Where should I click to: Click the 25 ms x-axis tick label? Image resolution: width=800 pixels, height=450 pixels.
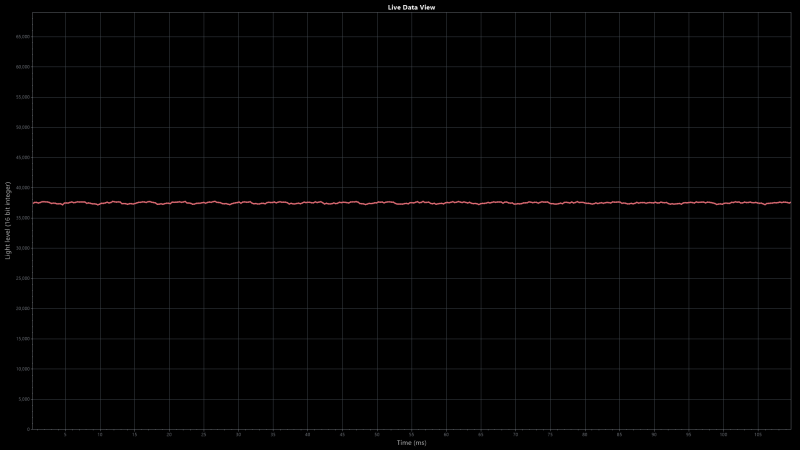204,435
